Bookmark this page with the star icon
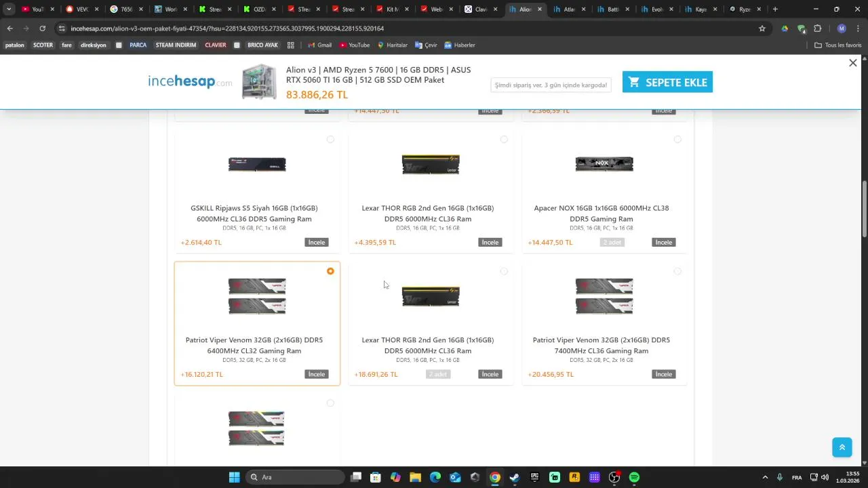 pos(762,28)
